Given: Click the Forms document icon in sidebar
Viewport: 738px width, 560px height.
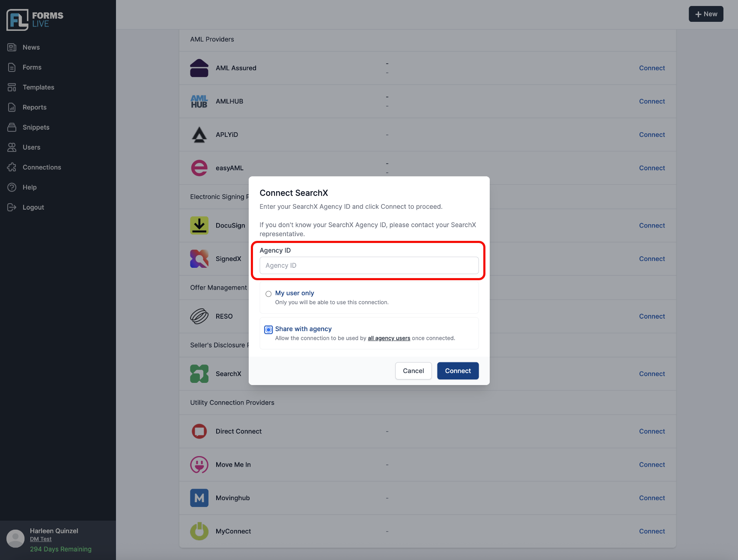Looking at the screenshot, I should [x=12, y=68].
